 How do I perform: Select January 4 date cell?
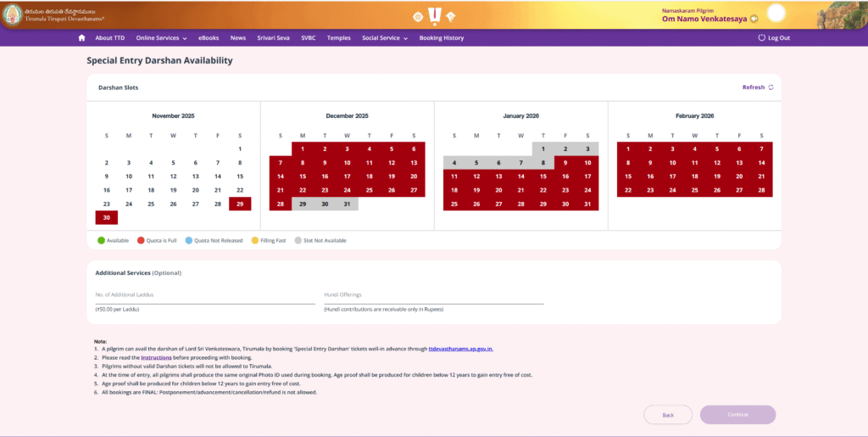(454, 163)
